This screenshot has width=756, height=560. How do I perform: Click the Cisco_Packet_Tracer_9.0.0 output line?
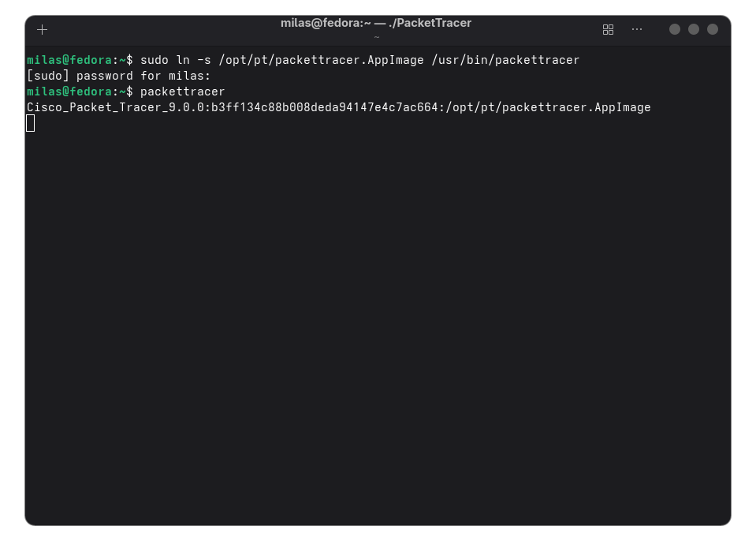[339, 107]
